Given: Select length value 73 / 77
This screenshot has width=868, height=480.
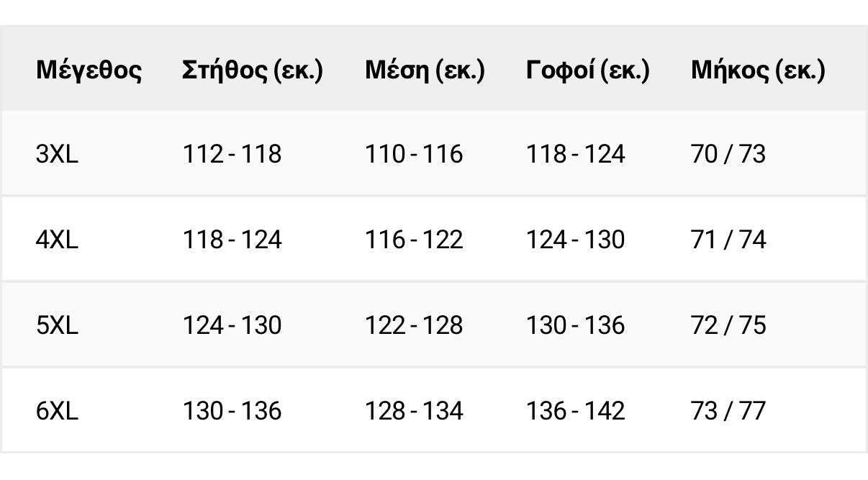Looking at the screenshot, I should click(728, 411).
